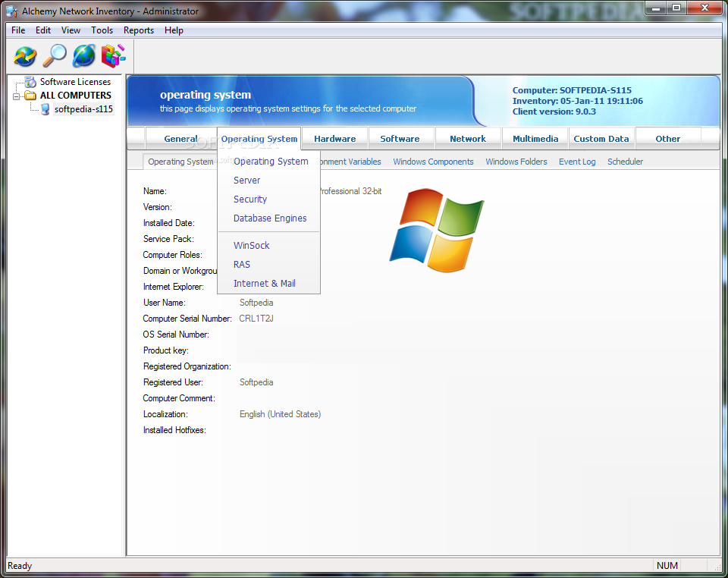The height and width of the screenshot is (578, 728).
Task: Switch to the Custom Data tab
Action: [601, 139]
